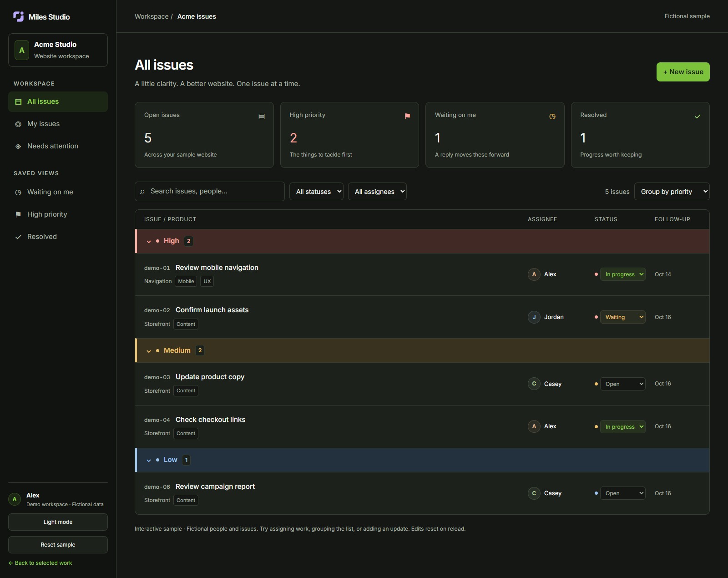The image size is (728, 578).
Task: Click the checkmark icon on Resolved card
Action: click(x=698, y=117)
